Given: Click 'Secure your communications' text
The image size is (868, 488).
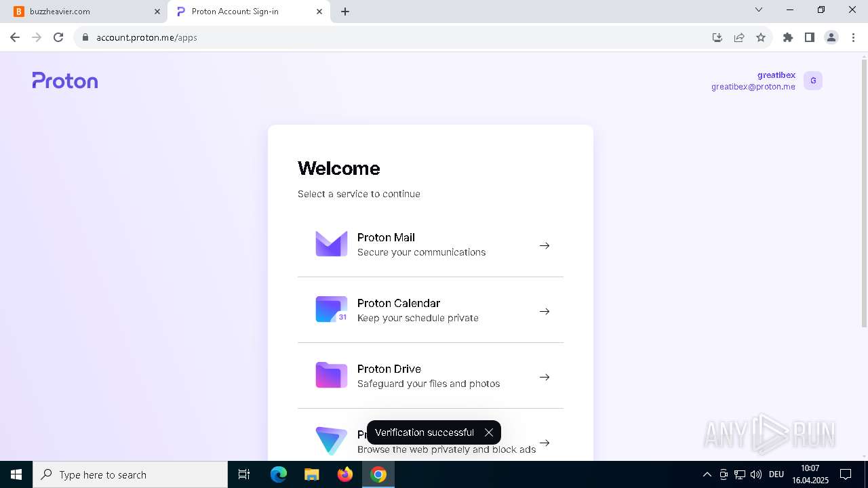Looking at the screenshot, I should coord(422,252).
